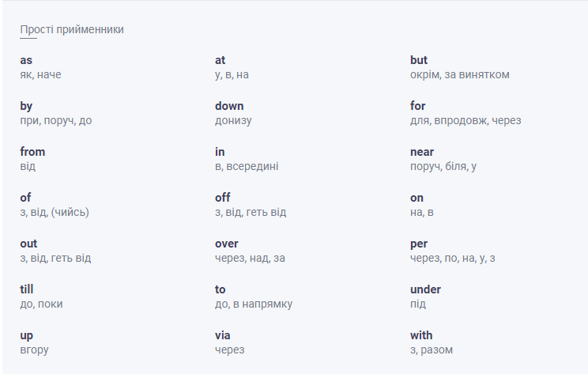This screenshot has height=378, width=588.
Task: Click the word 'as'
Action: click(26, 60)
